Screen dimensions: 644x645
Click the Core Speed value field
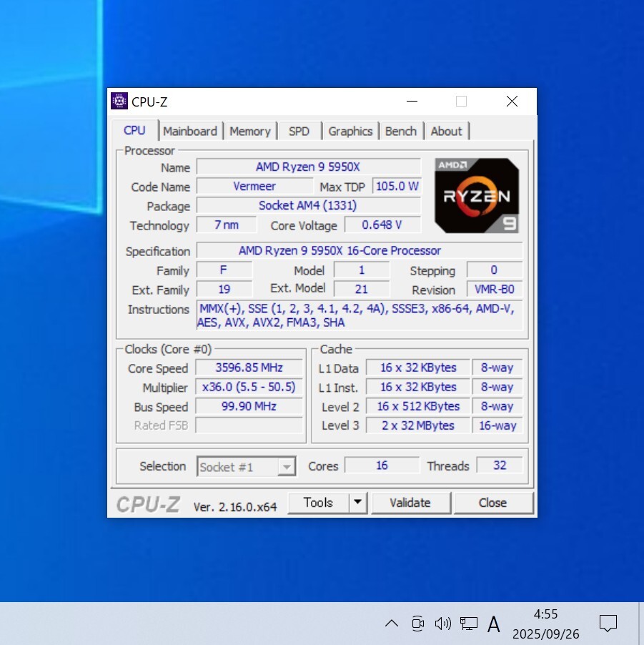tap(248, 368)
